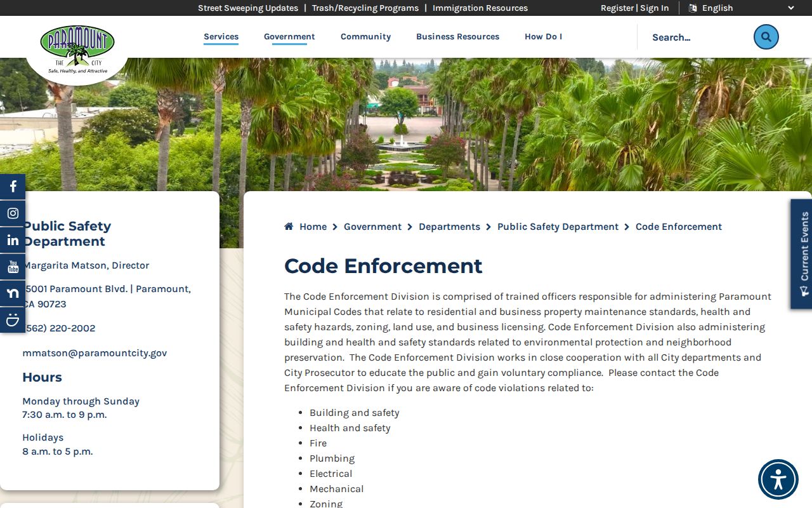The image size is (812, 508).
Task: Open the LinkedIn social link
Action: (x=13, y=240)
